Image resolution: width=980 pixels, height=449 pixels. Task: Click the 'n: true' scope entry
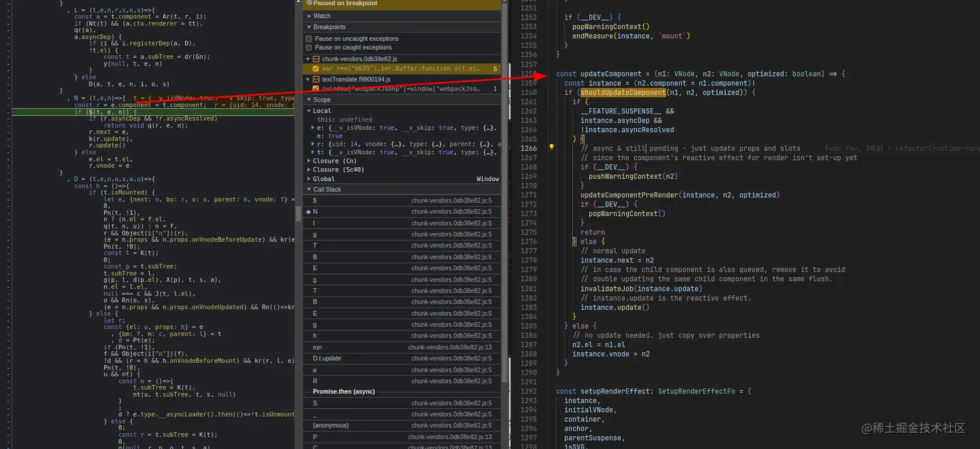(330, 136)
